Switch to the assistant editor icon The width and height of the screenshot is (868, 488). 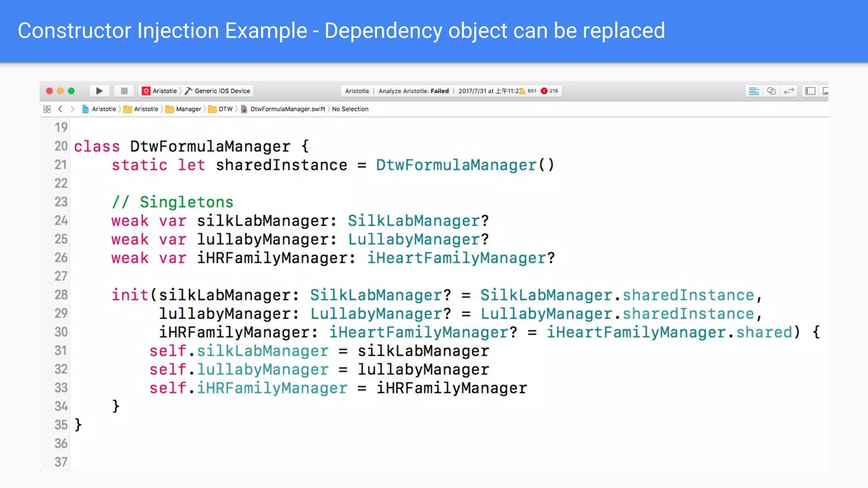[771, 91]
